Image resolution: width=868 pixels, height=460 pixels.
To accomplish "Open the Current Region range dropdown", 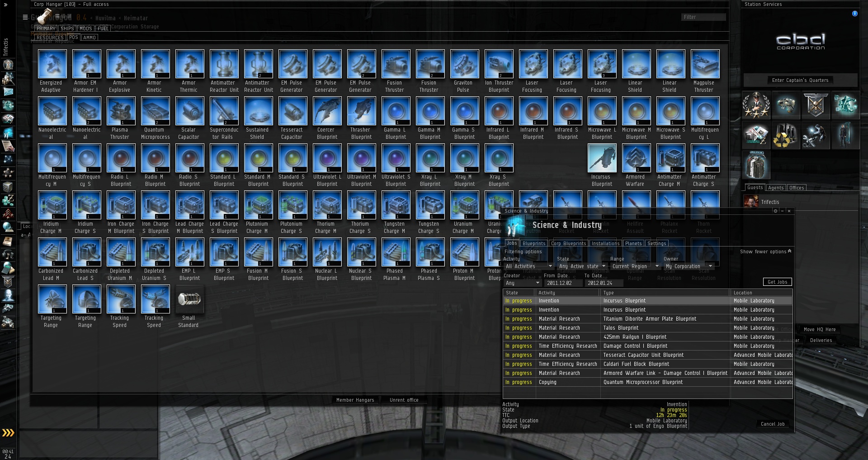I will (635, 266).
